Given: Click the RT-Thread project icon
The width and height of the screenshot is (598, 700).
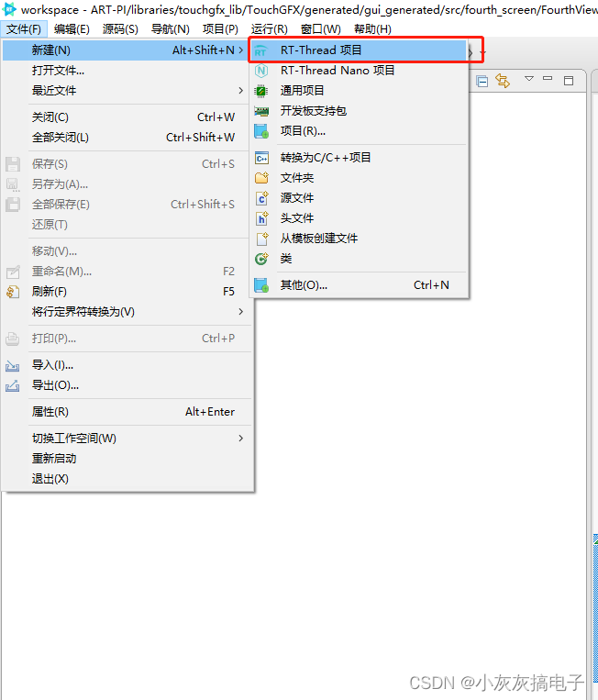Looking at the screenshot, I should [x=261, y=50].
